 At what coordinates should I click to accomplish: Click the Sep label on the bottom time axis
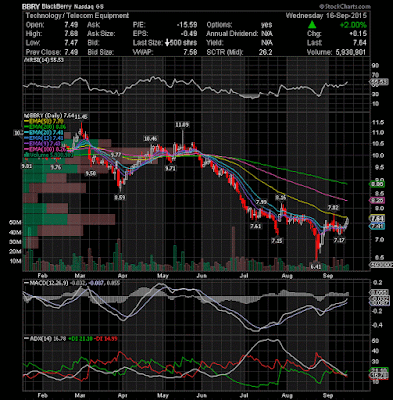pyautogui.click(x=328, y=396)
